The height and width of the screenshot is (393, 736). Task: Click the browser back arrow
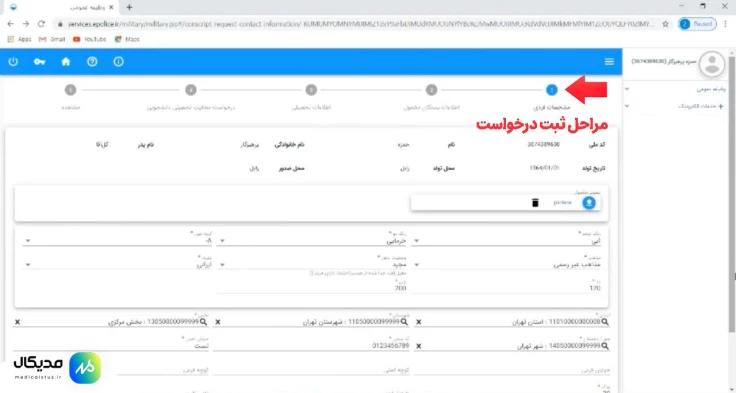click(11, 24)
